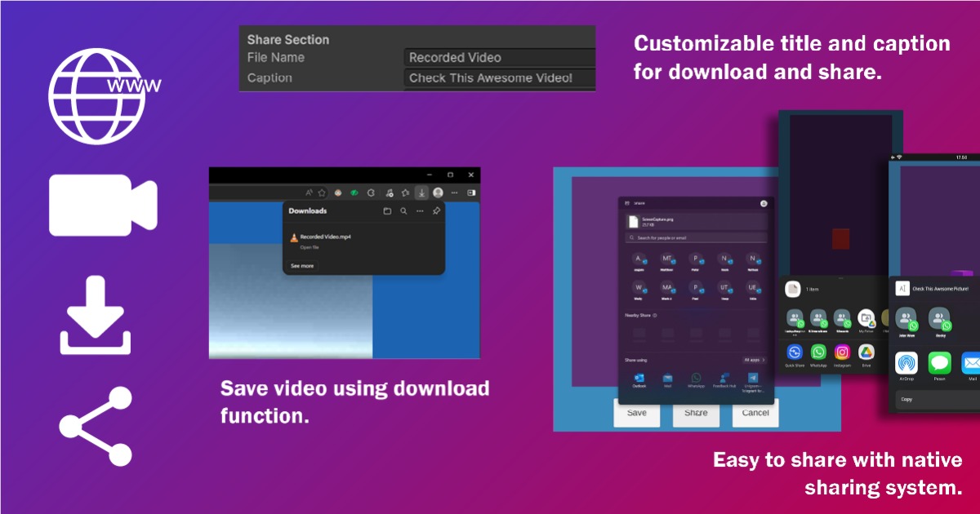Click the Read aloud icon in address bar
Screen dimensions: 980x514
(x=309, y=193)
